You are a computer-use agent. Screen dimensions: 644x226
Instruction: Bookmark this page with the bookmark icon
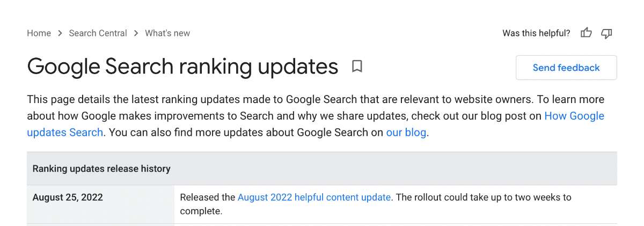[357, 67]
